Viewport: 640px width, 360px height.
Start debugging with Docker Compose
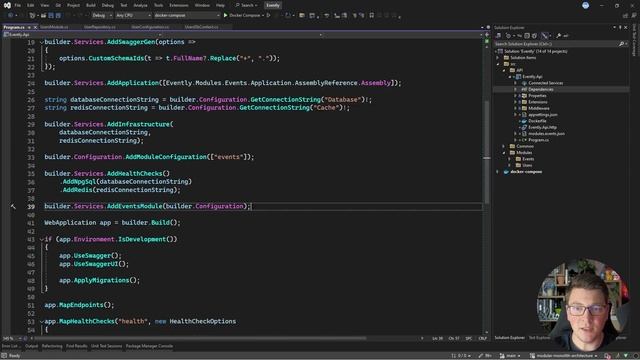pos(244,16)
